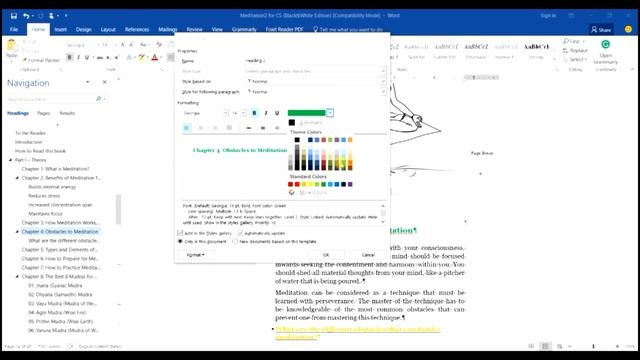Click Align Left in Modify Style dialog

[187, 128]
